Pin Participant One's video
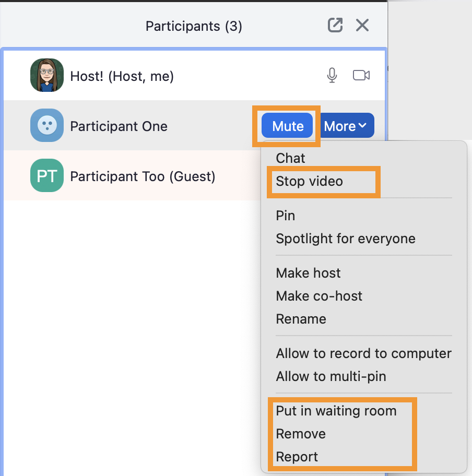Screen dimensions: 472x476 tap(286, 216)
